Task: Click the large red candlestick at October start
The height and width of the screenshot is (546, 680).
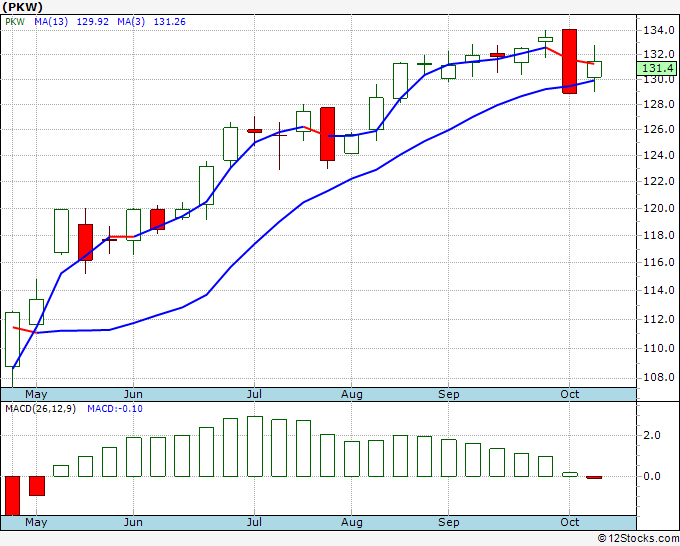Action: (x=569, y=61)
